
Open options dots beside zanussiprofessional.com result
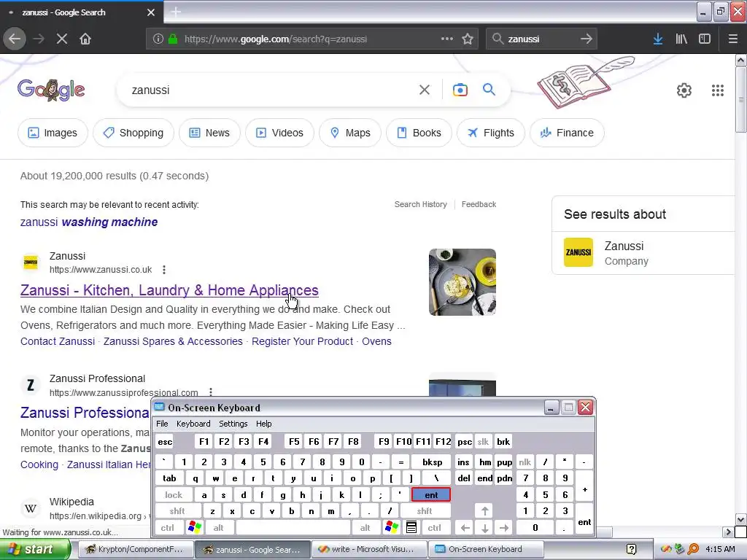(211, 392)
